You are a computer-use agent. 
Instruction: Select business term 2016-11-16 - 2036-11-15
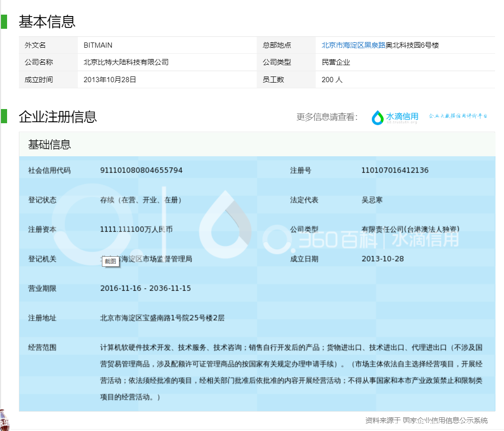click(x=146, y=288)
